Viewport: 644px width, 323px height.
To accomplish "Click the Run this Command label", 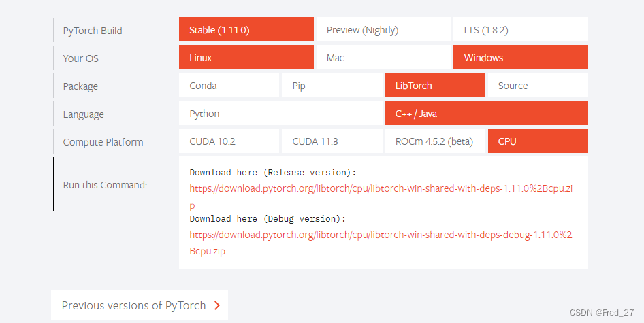I will 105,185.
